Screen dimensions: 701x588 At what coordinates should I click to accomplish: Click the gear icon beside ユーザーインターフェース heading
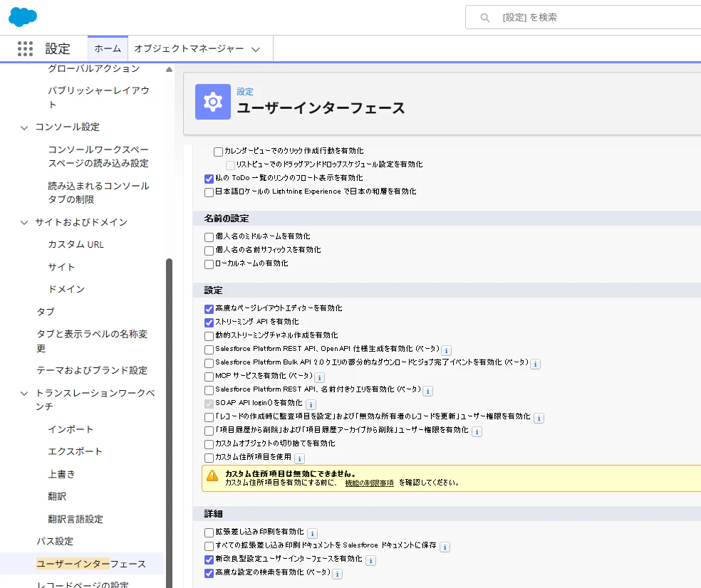tap(213, 102)
